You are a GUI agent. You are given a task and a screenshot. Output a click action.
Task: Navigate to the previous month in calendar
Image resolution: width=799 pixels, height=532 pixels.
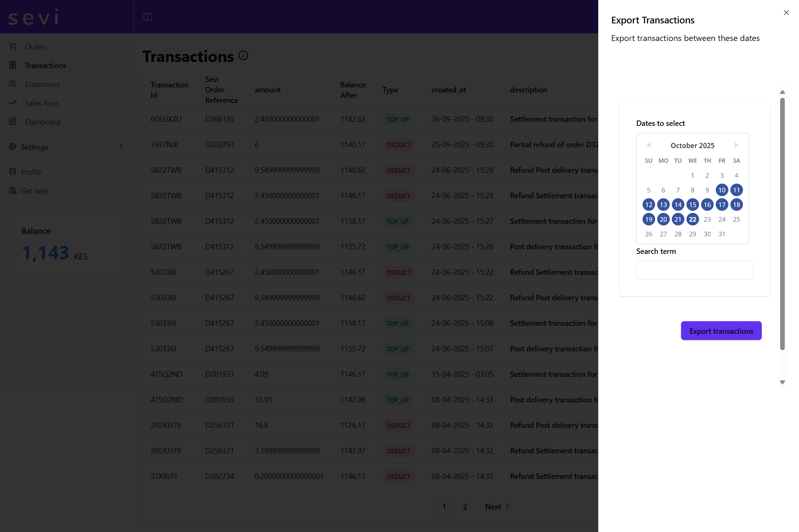click(x=649, y=145)
